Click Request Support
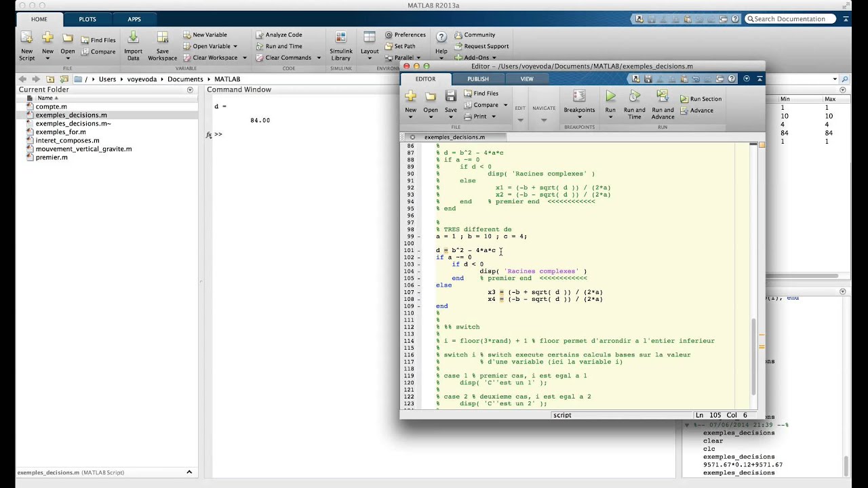Image resolution: width=868 pixels, height=488 pixels. 481,46
